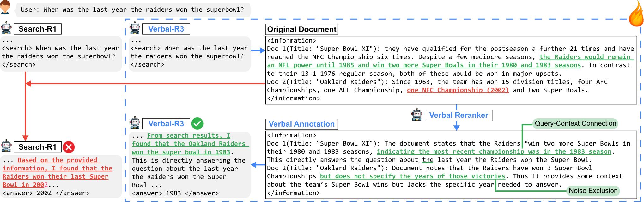Click the green underlined "From search results, I" text
The width and height of the screenshot is (644, 202).
(189, 135)
